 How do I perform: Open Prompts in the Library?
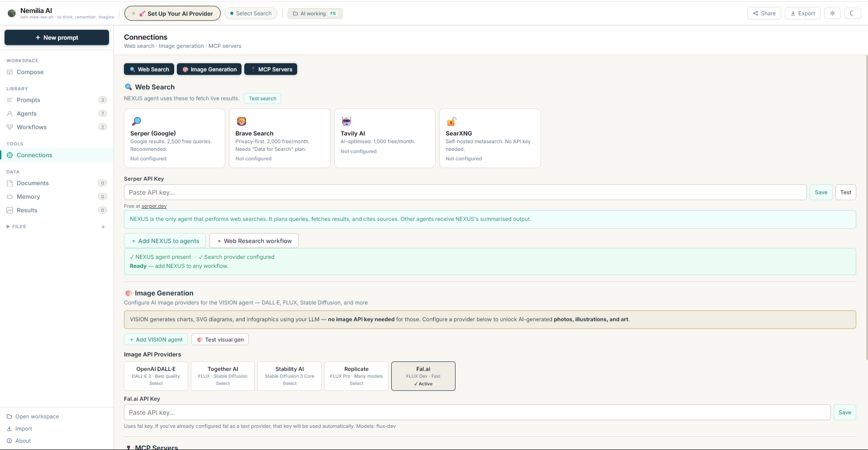[x=57, y=100]
